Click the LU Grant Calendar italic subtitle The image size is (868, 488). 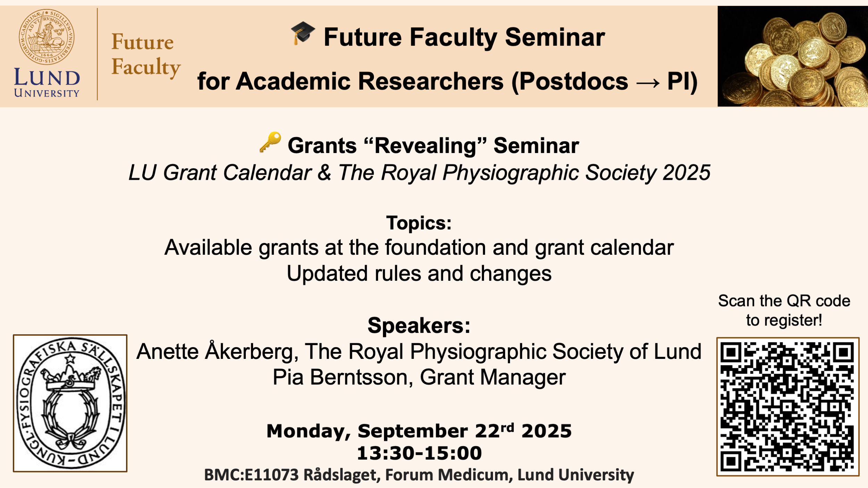coord(419,173)
